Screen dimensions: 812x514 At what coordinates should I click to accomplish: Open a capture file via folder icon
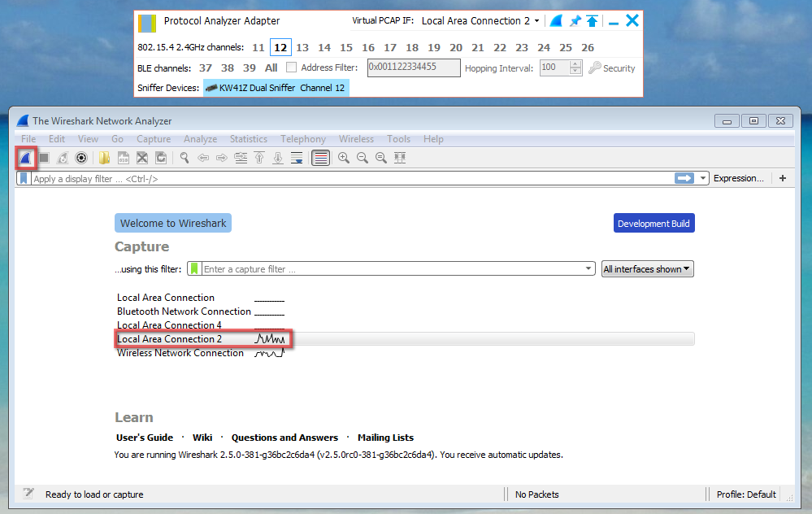point(105,158)
